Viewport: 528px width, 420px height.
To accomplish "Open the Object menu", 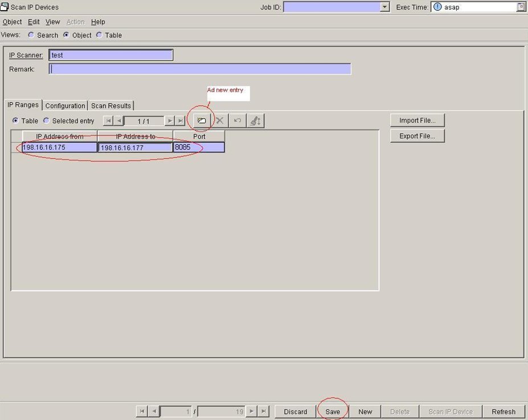I will tap(12, 22).
